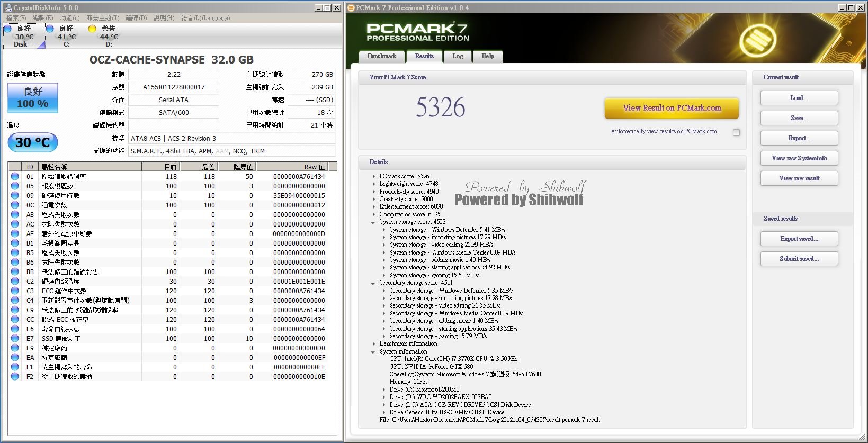Image resolution: width=868 pixels, height=443 pixels.
Task: Click the blue orb for attribute B1
Action: point(15,243)
